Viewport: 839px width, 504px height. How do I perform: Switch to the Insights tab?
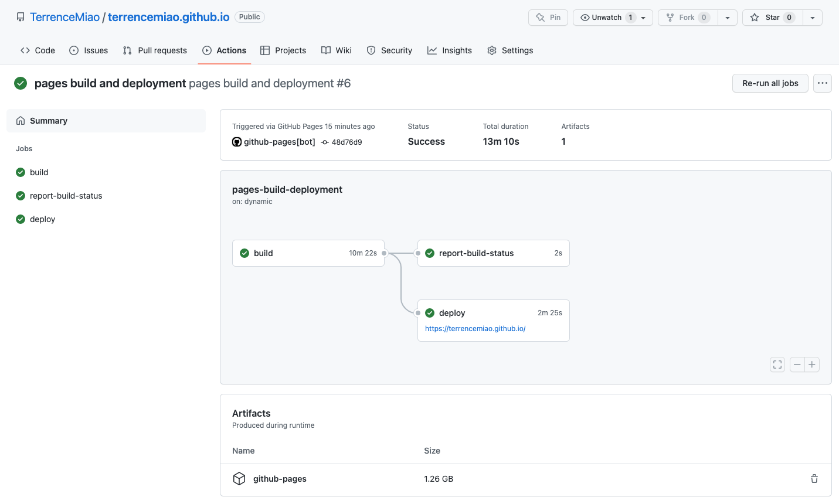tap(450, 50)
